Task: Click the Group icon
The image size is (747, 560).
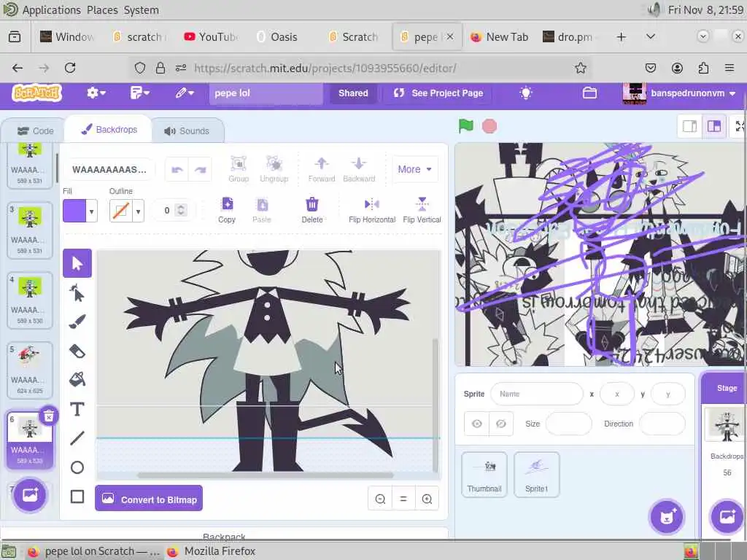Action: click(x=239, y=164)
